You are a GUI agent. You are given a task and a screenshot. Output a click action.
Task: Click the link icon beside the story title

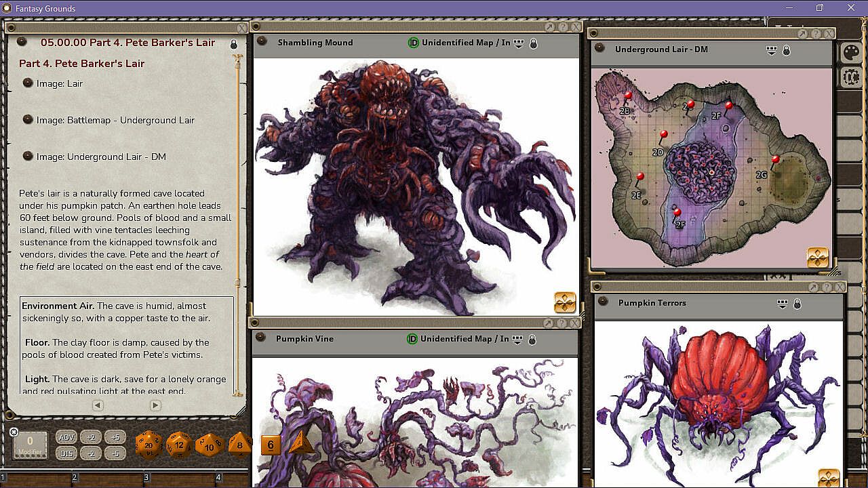(22, 42)
